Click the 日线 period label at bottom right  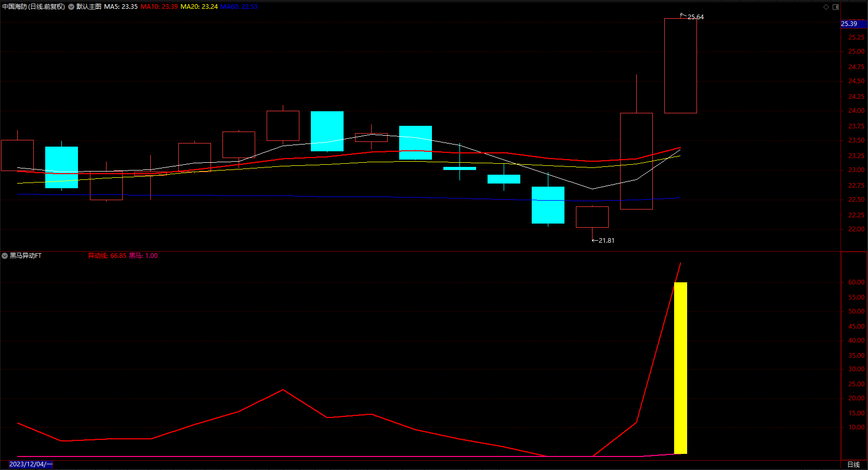[853, 464]
